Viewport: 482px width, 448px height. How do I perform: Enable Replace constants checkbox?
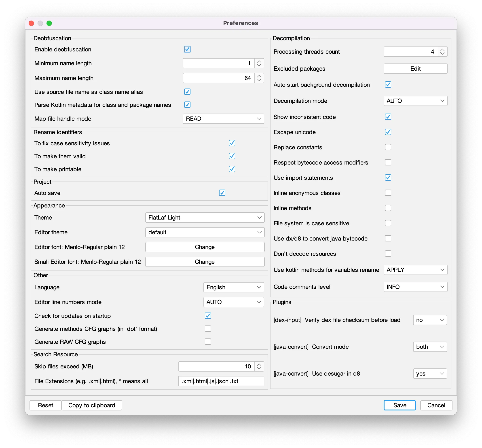click(x=388, y=147)
